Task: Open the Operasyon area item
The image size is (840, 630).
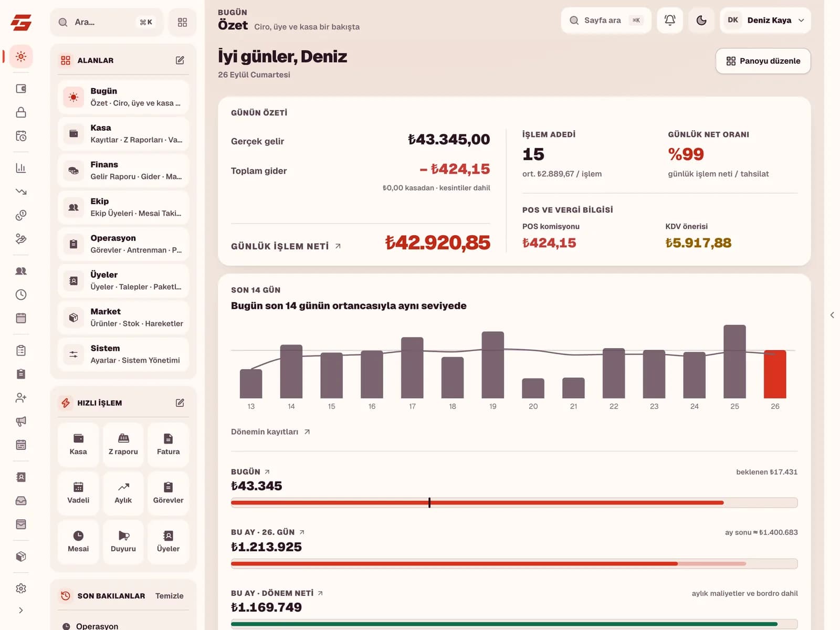Action: click(123, 244)
